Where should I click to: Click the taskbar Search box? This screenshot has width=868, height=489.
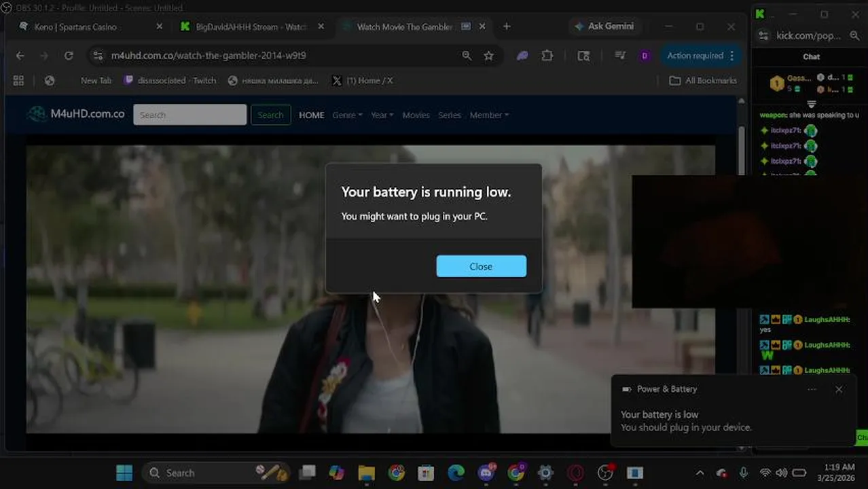(x=216, y=473)
